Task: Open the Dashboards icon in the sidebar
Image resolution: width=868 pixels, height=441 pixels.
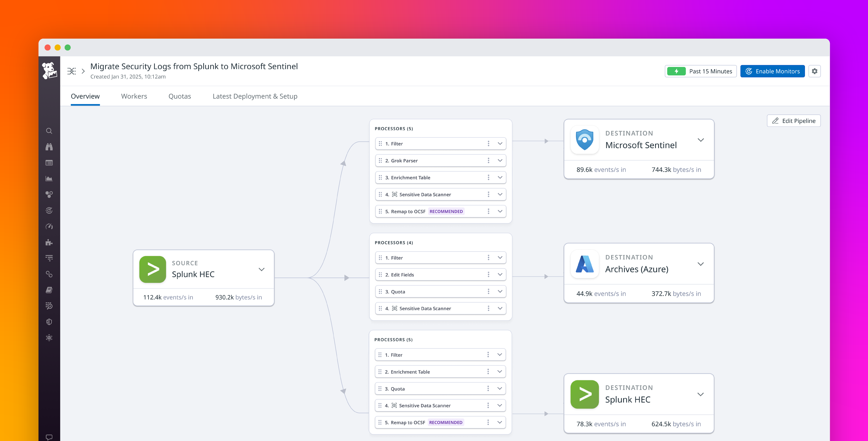Action: (x=49, y=163)
